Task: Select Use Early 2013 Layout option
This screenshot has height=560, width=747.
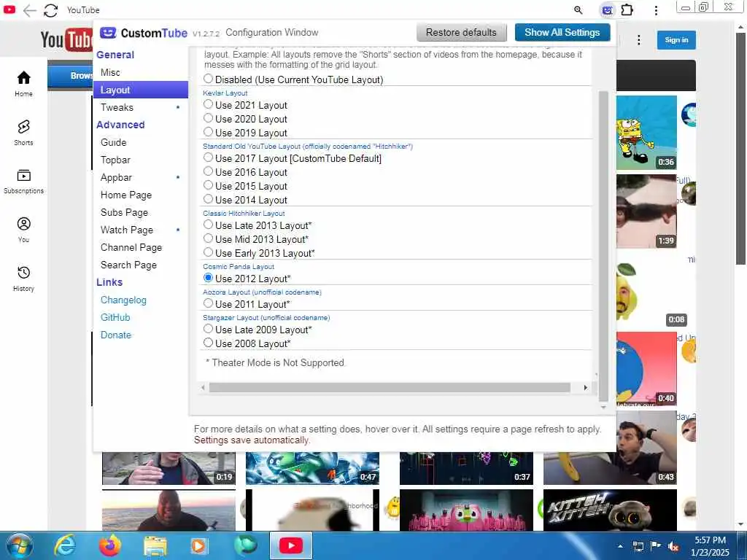Action: [208, 252]
